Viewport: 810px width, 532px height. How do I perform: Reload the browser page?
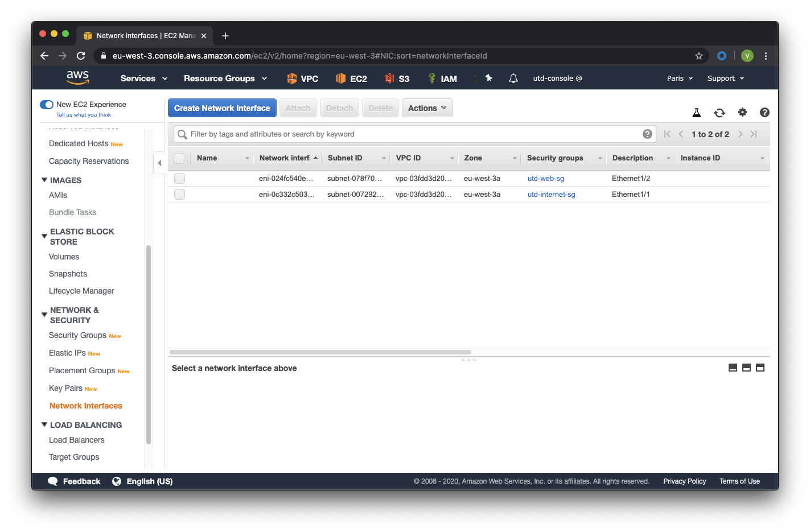[x=81, y=56]
